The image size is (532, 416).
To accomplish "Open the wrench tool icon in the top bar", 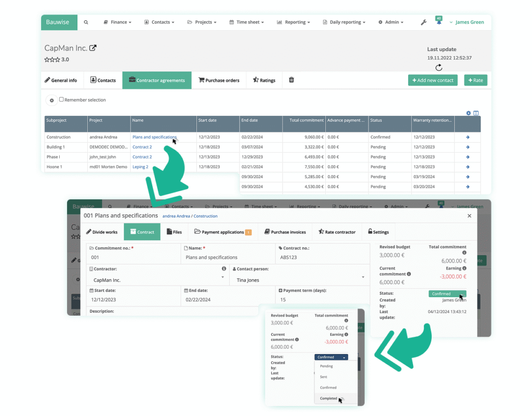I will tap(423, 22).
